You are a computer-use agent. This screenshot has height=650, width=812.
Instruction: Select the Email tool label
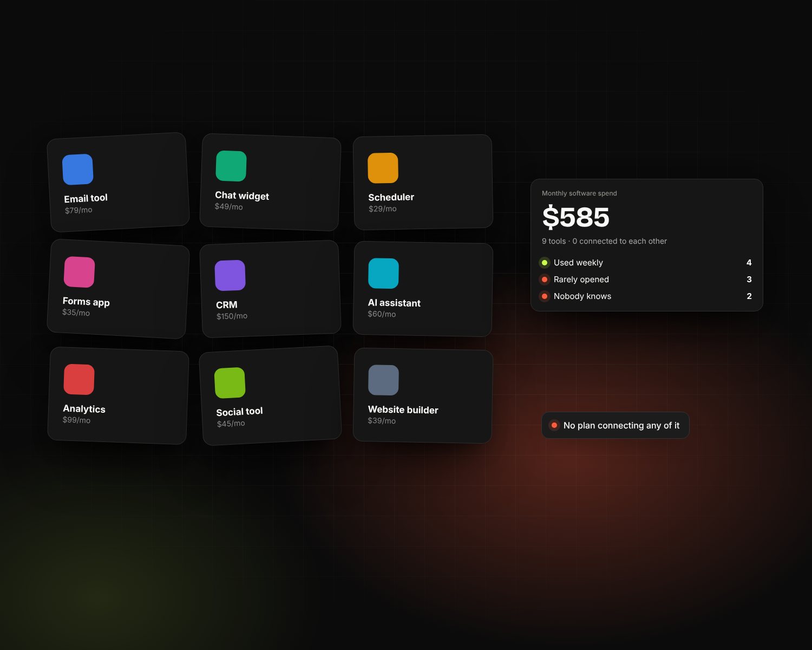[x=86, y=198]
